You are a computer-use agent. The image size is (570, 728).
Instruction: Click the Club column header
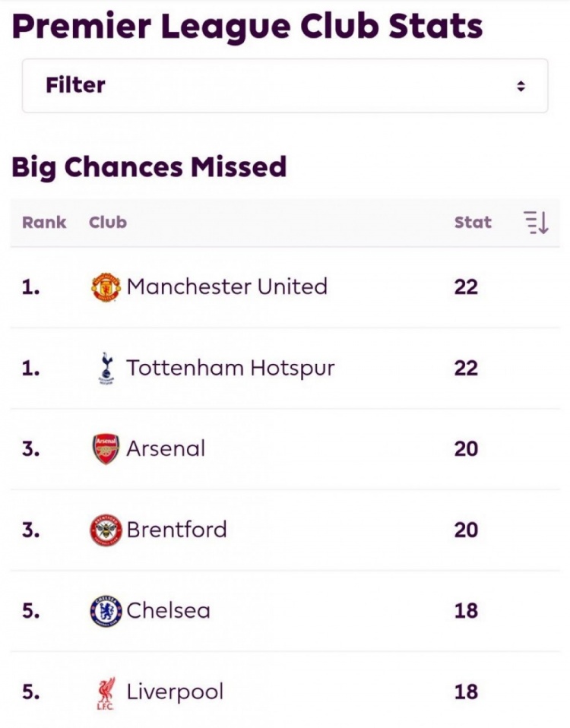(108, 223)
